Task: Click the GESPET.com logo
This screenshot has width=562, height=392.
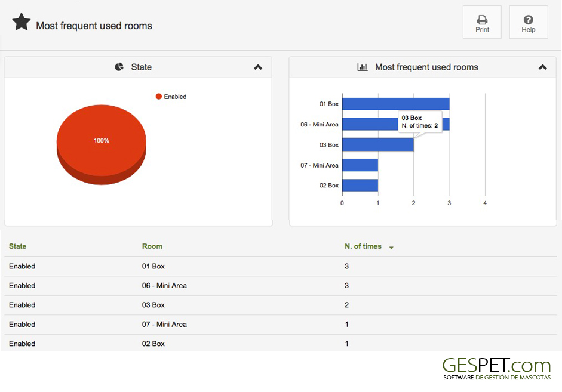Action: pyautogui.click(x=496, y=369)
